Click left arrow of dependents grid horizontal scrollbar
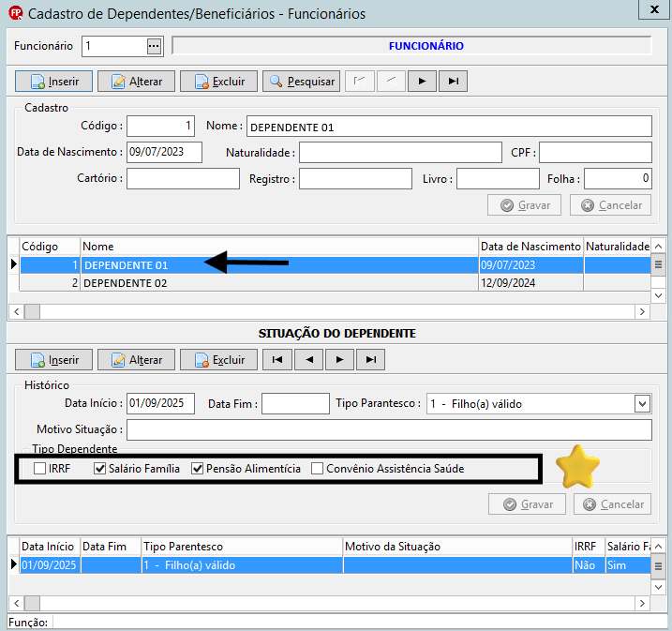672x631 pixels. coord(16,311)
